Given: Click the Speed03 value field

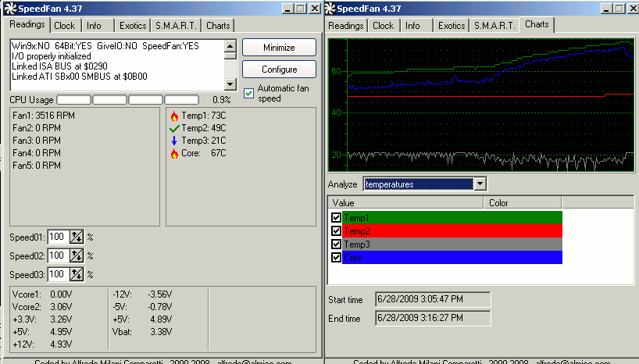Looking at the screenshot, I should click(59, 274).
